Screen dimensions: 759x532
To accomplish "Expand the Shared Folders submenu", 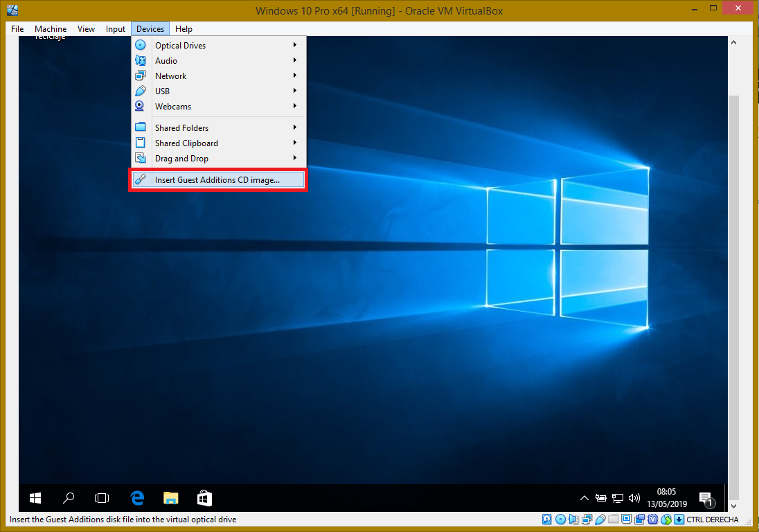I will tap(218, 127).
